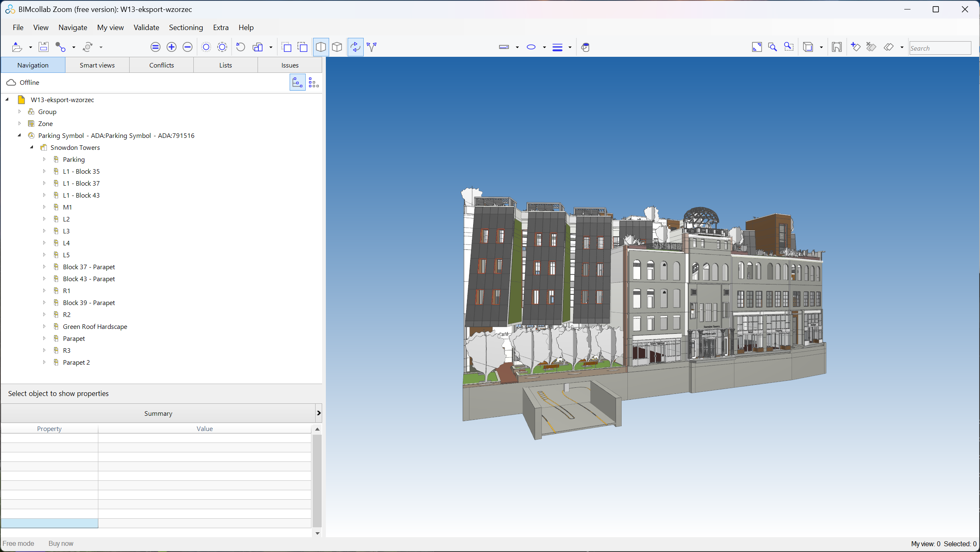
Task: Click the zoom to selection magnifier icon
Action: [x=789, y=47]
